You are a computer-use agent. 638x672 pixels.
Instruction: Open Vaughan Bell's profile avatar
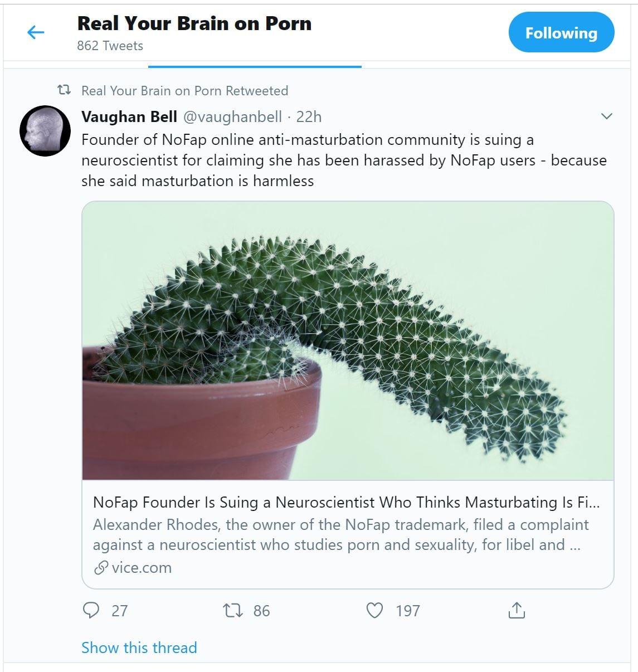tap(45, 131)
